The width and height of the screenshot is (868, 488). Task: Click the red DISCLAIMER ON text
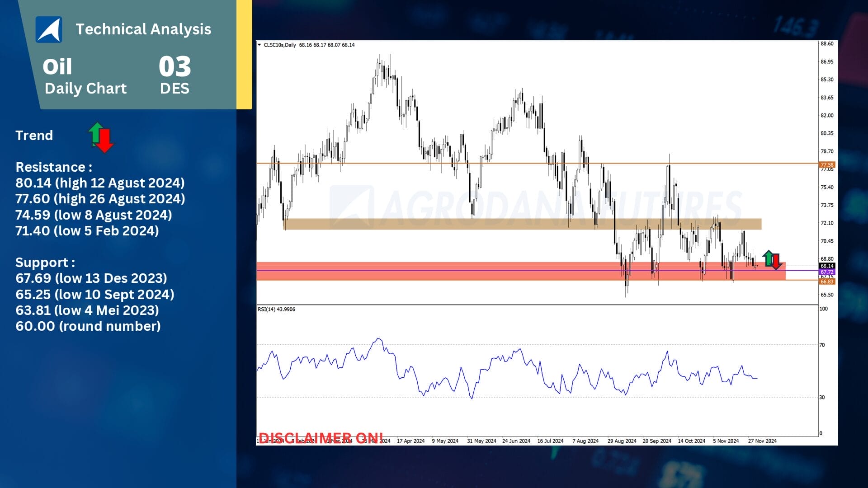(321, 437)
